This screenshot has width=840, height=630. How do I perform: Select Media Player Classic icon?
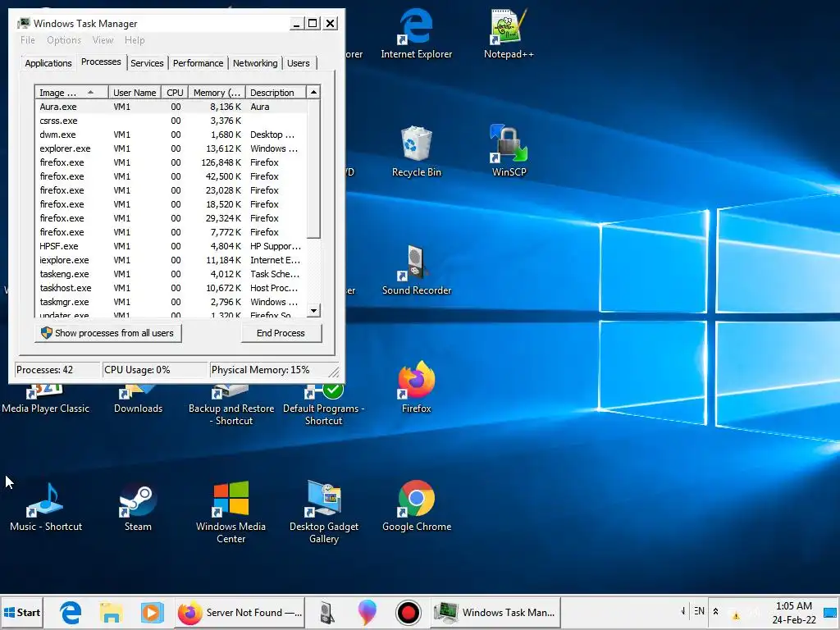(x=46, y=400)
